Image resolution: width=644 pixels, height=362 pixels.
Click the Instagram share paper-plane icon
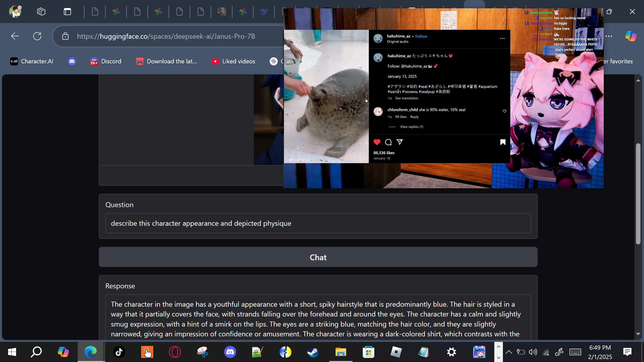399,142
